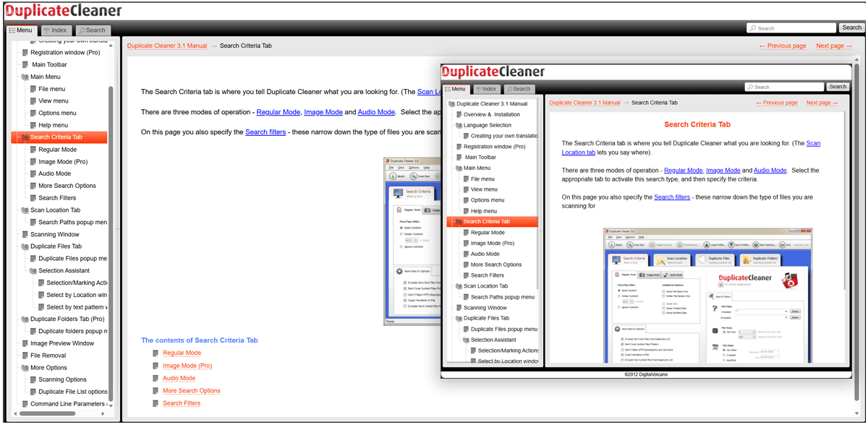Click the File Removal toolbar icon

681,244
